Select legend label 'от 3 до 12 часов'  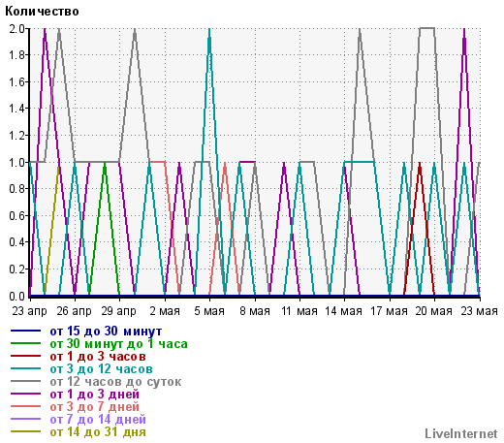coord(101,369)
